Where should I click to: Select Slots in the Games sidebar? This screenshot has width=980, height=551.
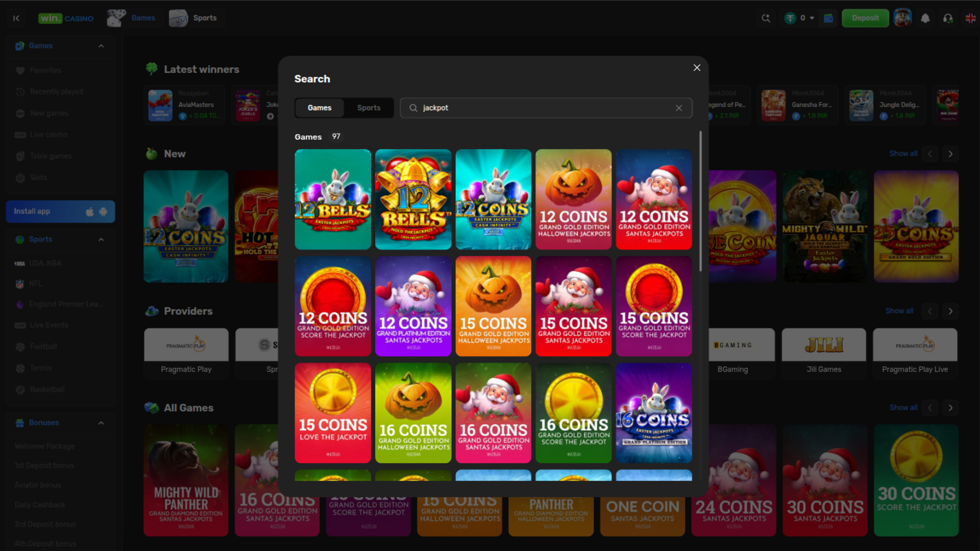click(40, 177)
